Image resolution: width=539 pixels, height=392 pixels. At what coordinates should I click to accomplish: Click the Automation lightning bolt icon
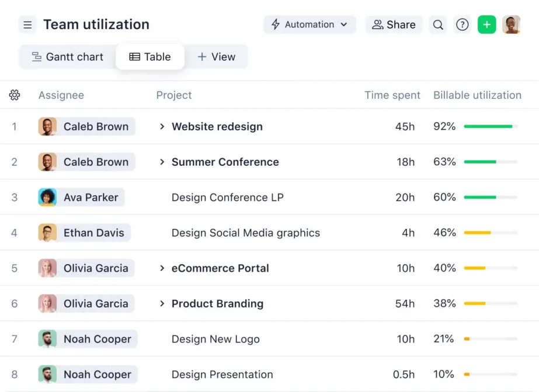[x=275, y=25]
